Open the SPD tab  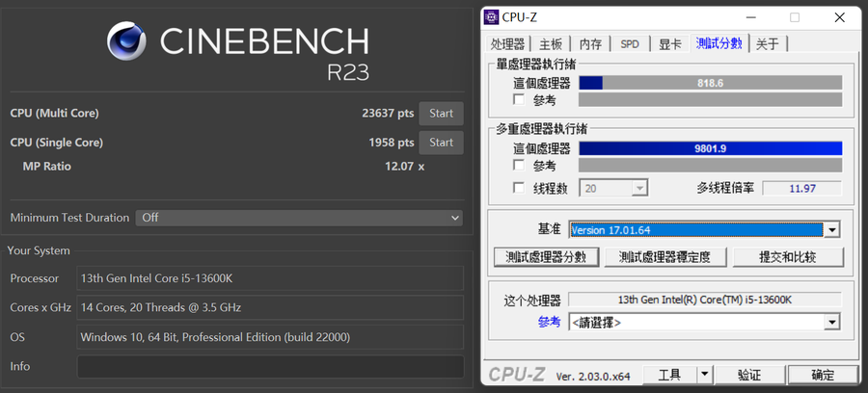630,43
